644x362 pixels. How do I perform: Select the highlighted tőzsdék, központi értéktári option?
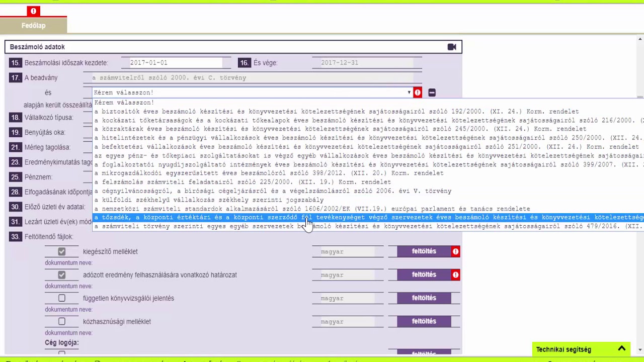tap(368, 217)
